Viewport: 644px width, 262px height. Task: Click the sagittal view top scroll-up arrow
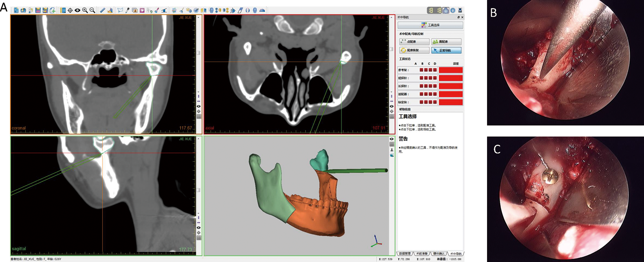(x=198, y=139)
